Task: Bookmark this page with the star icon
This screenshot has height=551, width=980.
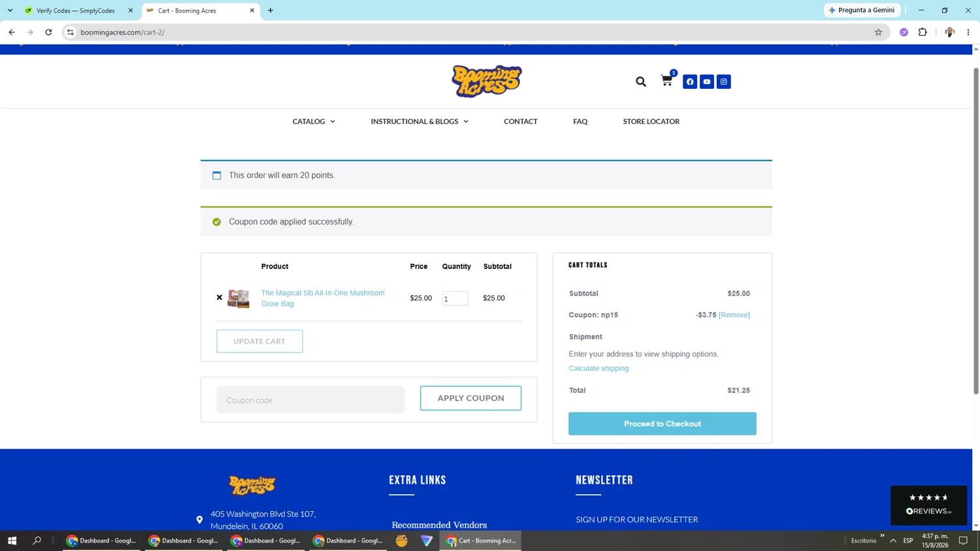Action: (878, 32)
